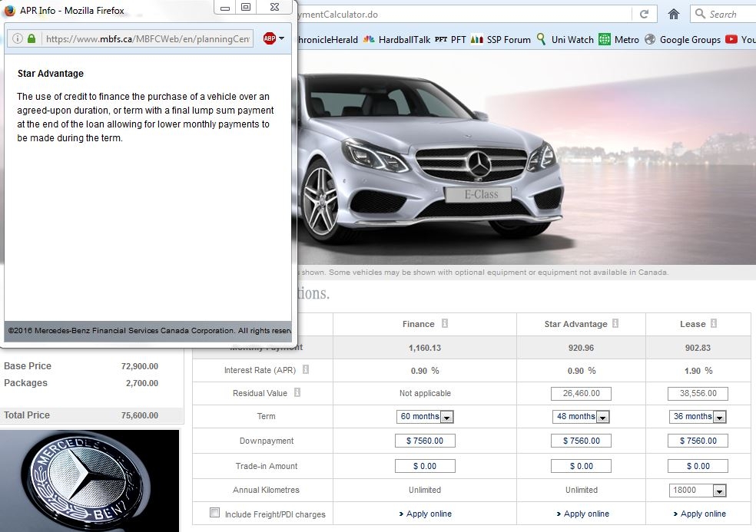Click info icon next to Finance header
This screenshot has height=532, width=756.
tap(445, 323)
